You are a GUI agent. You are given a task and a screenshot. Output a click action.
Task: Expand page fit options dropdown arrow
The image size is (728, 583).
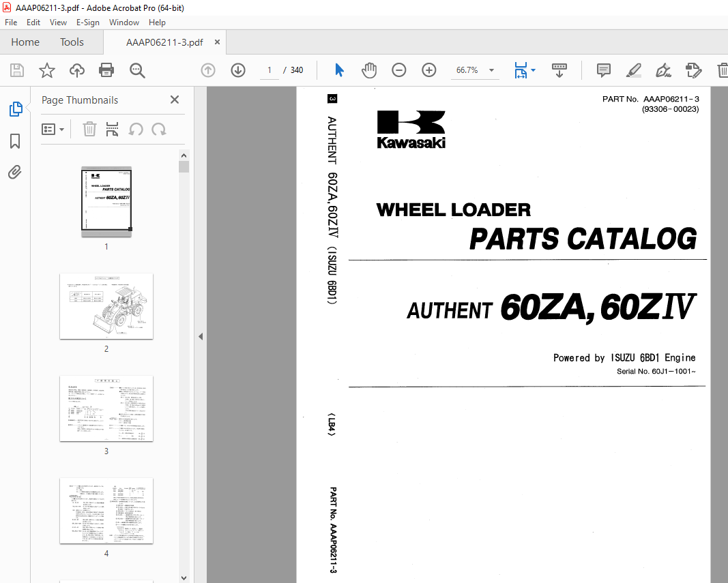533,70
